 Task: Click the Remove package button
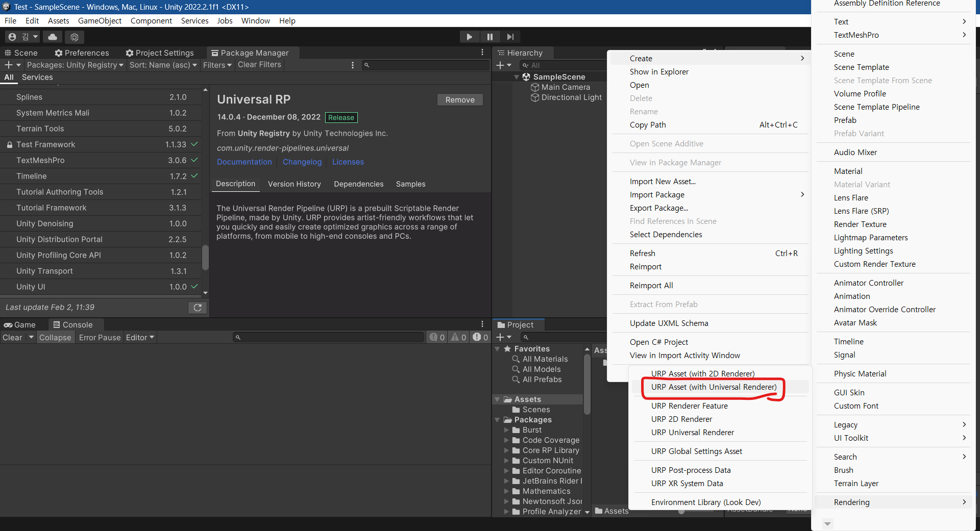click(460, 100)
